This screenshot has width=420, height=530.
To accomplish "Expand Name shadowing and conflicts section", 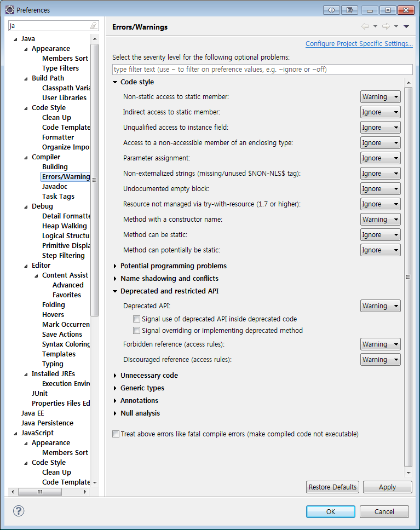I will pos(115,279).
